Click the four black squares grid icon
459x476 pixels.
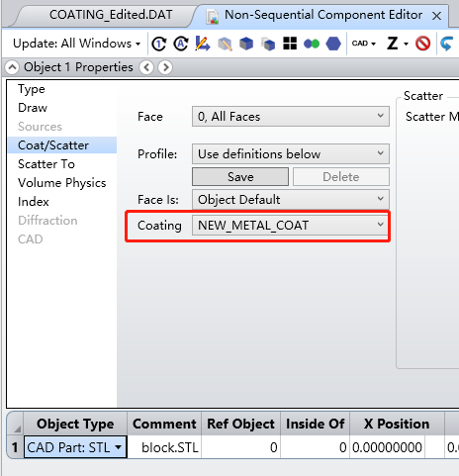point(290,44)
